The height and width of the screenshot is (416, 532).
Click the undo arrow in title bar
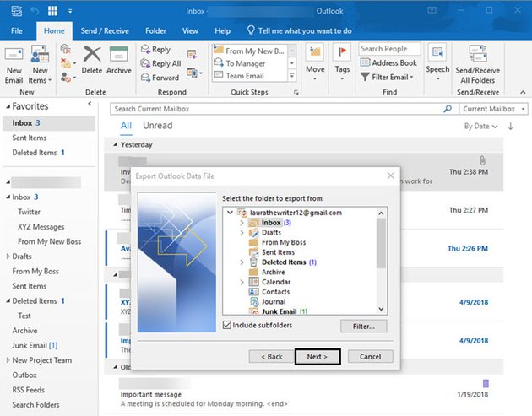[35, 11]
